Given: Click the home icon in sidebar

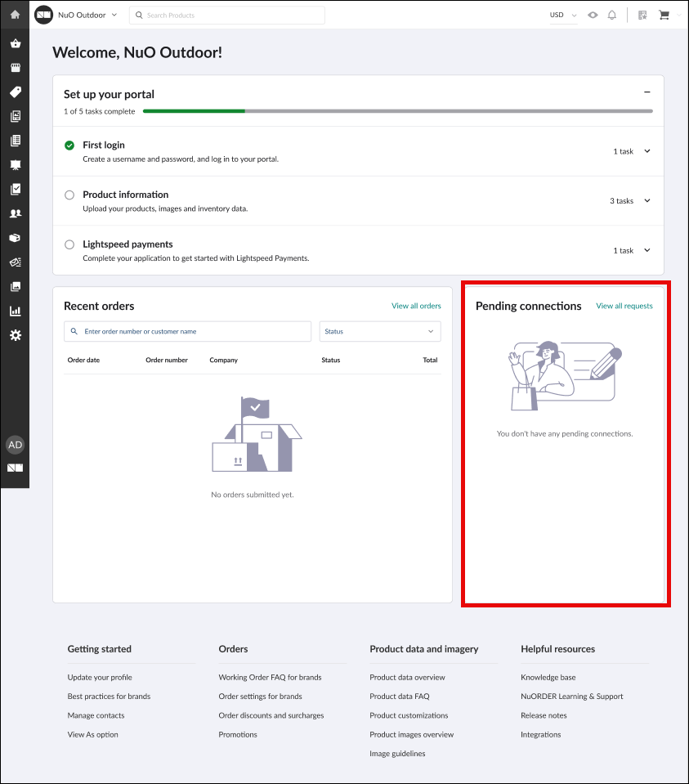Looking at the screenshot, I should click(15, 15).
